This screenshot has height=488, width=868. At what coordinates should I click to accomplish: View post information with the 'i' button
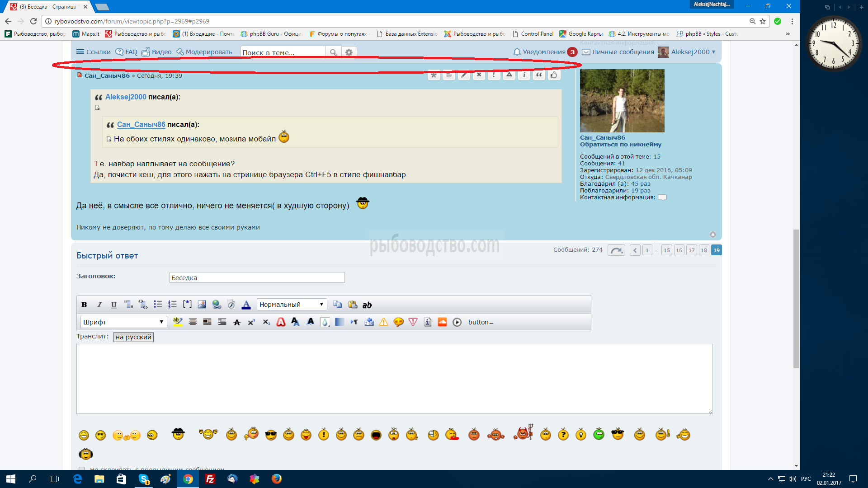click(x=524, y=75)
